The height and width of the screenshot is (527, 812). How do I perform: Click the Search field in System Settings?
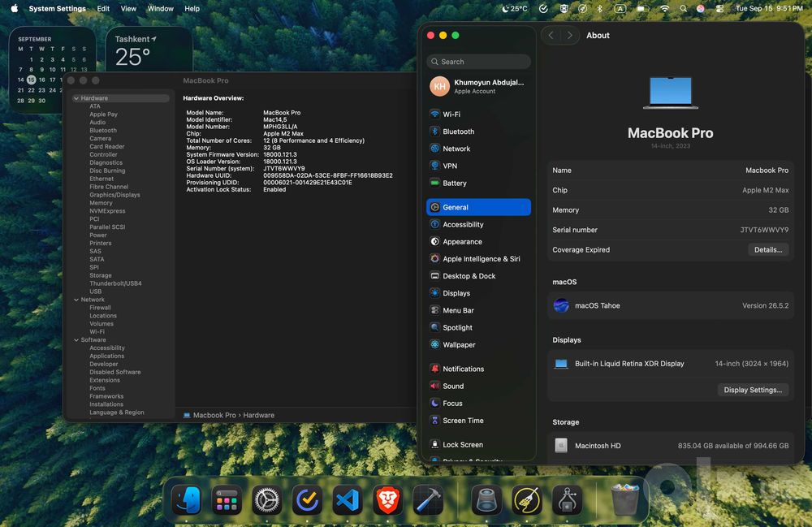[478, 62]
